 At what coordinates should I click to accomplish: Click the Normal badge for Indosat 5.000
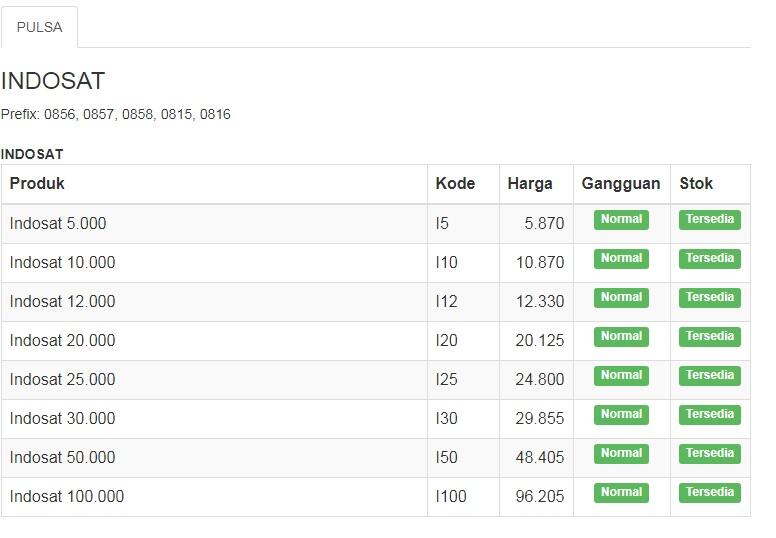pos(622,220)
